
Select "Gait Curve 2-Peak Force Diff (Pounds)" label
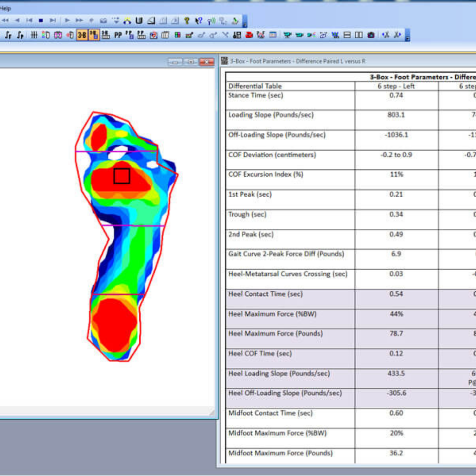coord(286,254)
